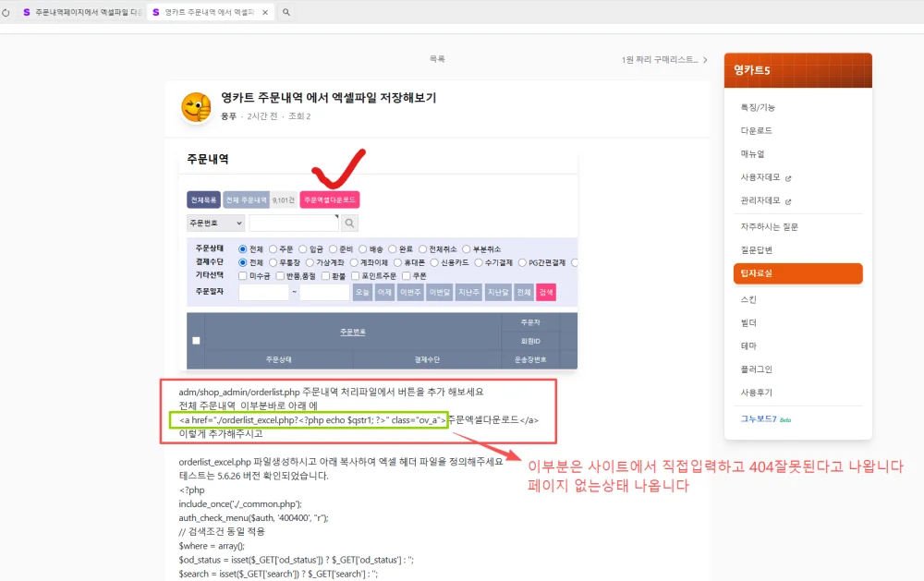Screen dimensions: 924x581
Task: Check the 포인트주문 checkbox
Action: click(x=356, y=276)
